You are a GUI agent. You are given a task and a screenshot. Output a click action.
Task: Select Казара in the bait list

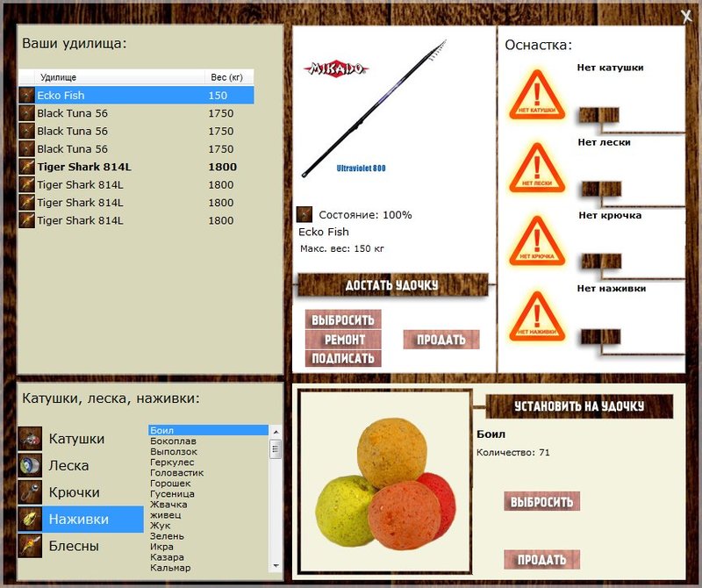pos(208,557)
